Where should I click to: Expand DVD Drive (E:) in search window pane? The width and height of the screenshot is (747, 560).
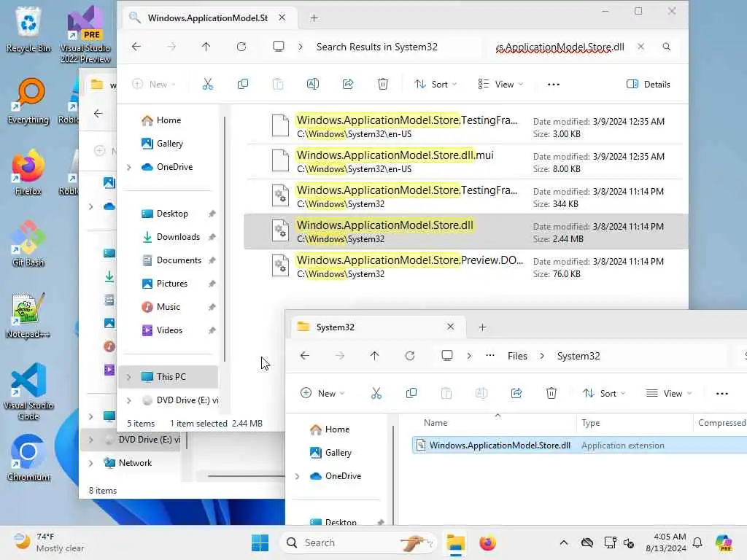point(128,400)
